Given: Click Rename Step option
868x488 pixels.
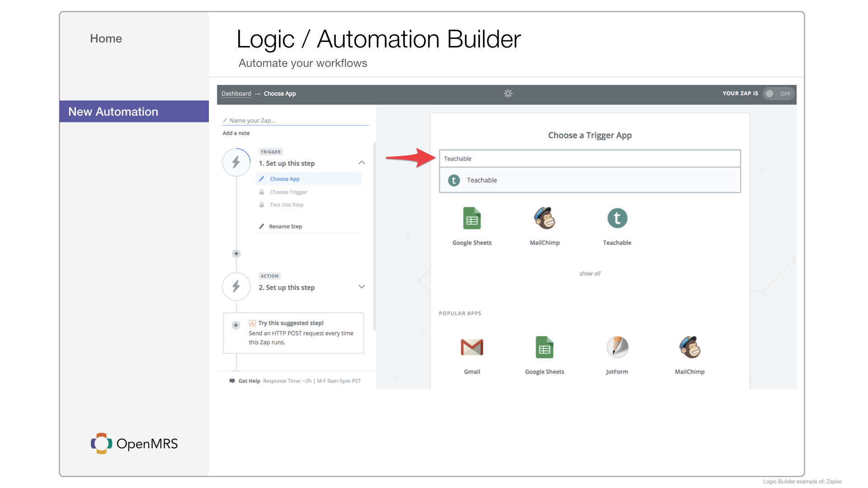Looking at the screenshot, I should click(285, 226).
